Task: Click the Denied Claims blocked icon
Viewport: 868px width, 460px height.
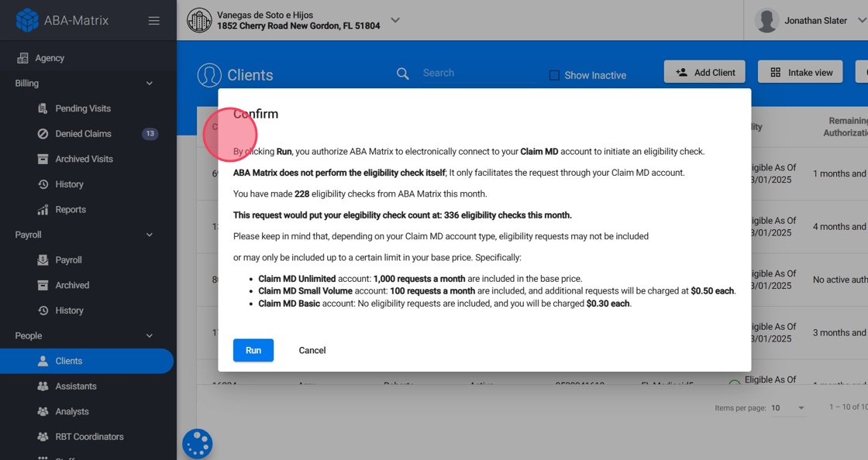Action: (x=43, y=134)
